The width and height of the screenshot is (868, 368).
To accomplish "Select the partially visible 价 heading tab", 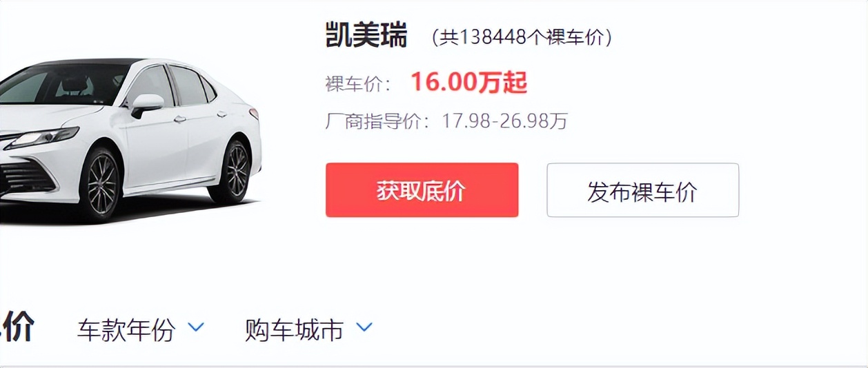I will point(17,327).
